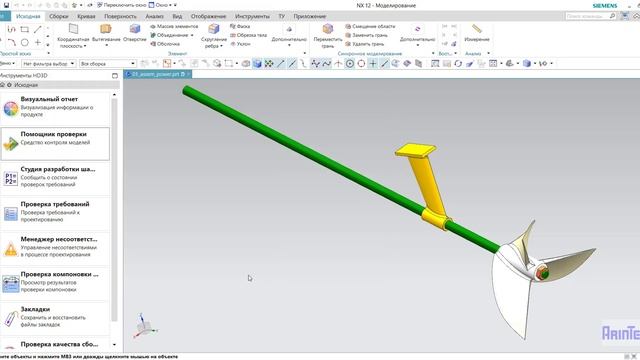Click the Обрезка тела trim body tool
This screenshot has height=360, width=640.
[x=248, y=35]
